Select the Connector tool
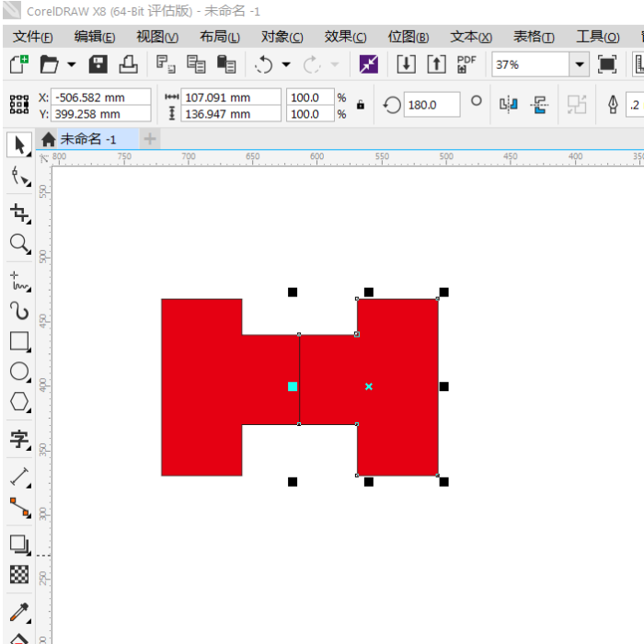644x644 pixels. click(x=20, y=507)
